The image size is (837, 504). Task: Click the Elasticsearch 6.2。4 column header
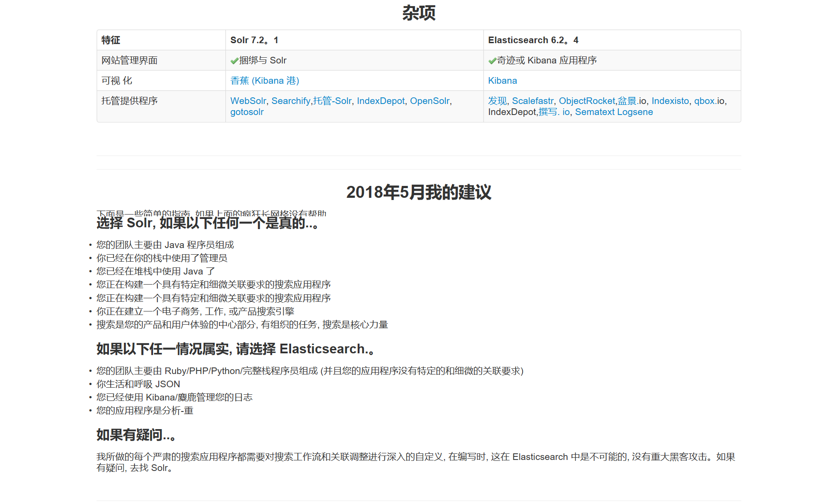point(533,40)
